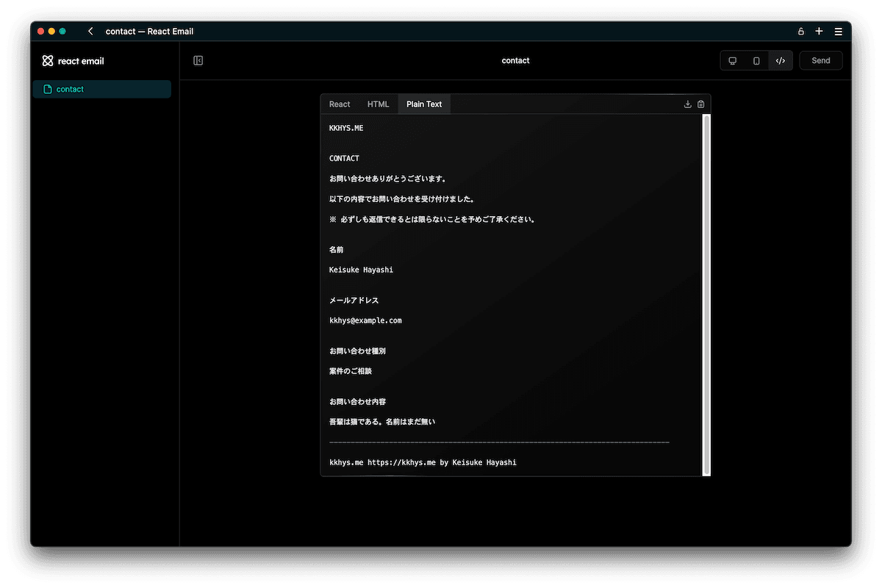Click the preview pane scrollbar
Image resolution: width=882 pixels, height=588 pixels.
point(705,294)
